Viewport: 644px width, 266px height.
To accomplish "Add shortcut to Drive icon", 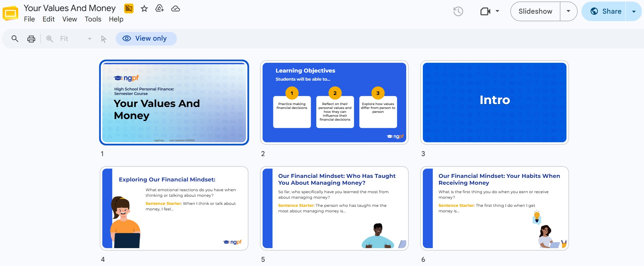I will [160, 8].
